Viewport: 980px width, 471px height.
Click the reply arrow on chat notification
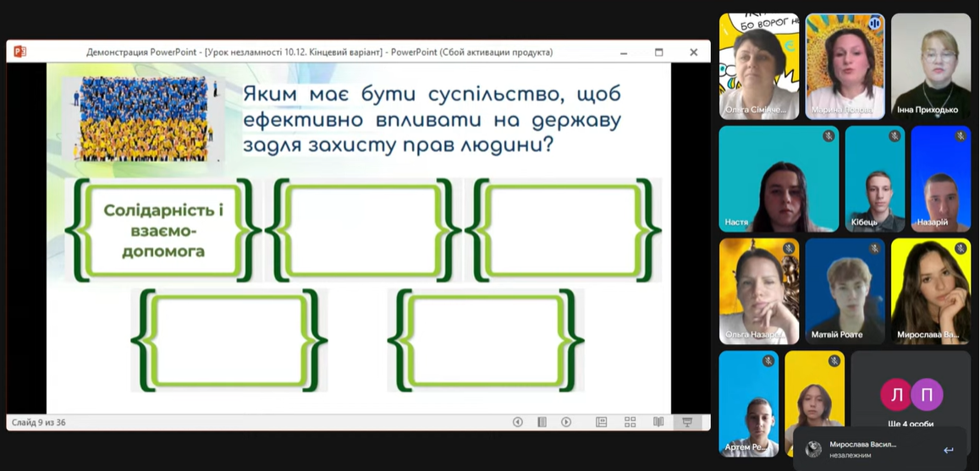pyautogui.click(x=949, y=450)
